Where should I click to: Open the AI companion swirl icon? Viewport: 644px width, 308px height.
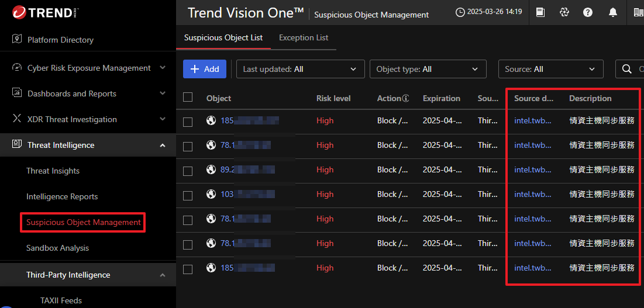tap(564, 12)
